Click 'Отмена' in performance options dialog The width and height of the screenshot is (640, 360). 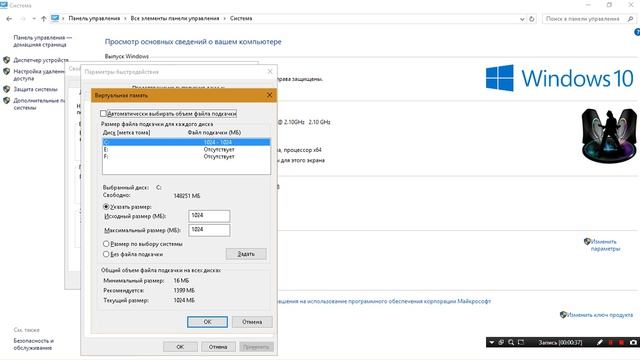(x=218, y=347)
